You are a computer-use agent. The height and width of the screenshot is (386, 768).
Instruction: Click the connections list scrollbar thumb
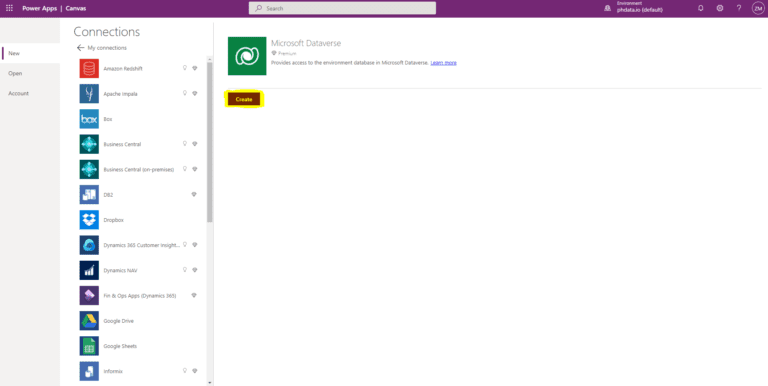[210, 142]
